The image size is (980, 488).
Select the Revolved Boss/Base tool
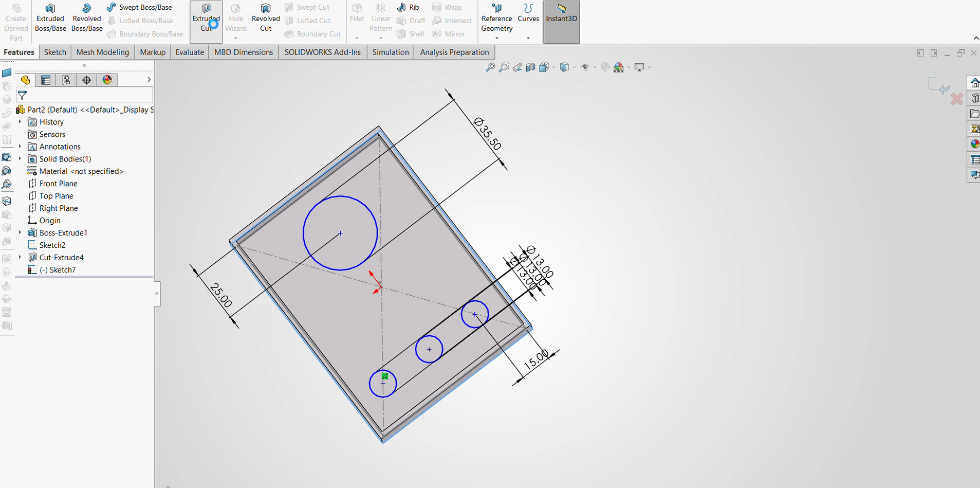(x=87, y=19)
